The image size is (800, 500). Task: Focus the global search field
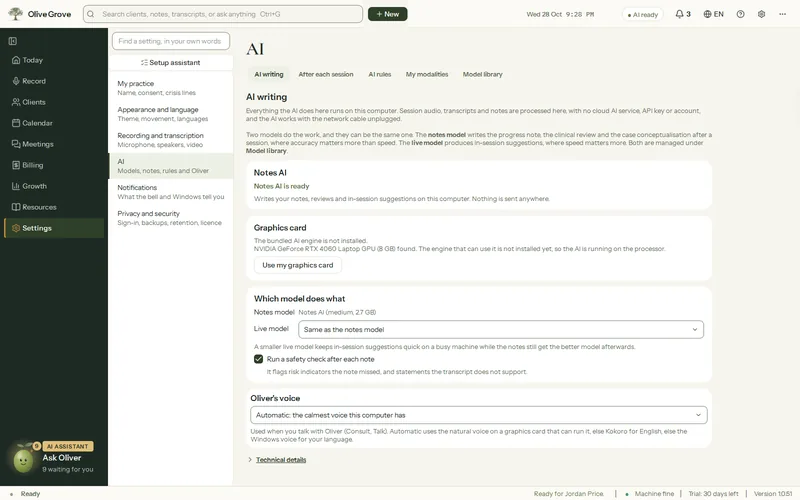click(223, 14)
